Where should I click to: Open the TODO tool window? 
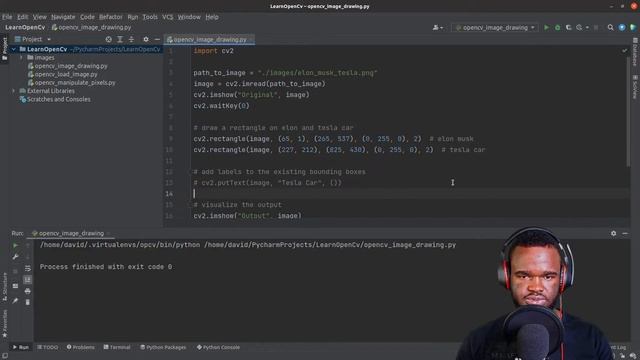point(48,347)
